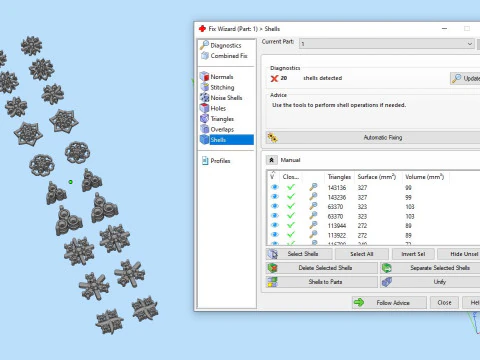Click the Update diagnostics button
The image size is (480, 360).
click(x=465, y=79)
